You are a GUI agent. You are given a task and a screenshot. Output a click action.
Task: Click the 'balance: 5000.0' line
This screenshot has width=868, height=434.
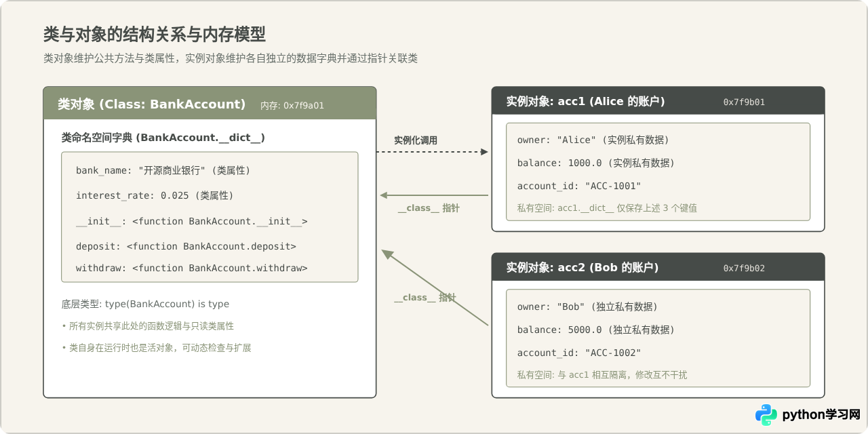click(x=595, y=330)
